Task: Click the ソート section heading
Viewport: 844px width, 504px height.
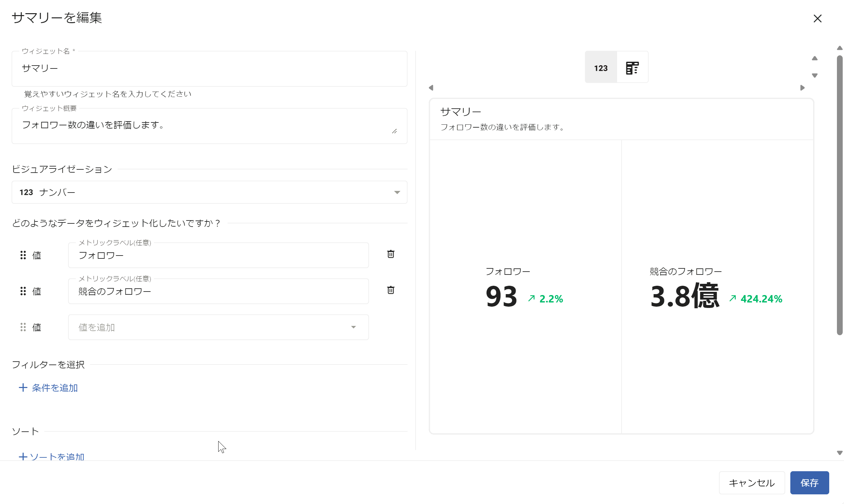Action: tap(25, 431)
